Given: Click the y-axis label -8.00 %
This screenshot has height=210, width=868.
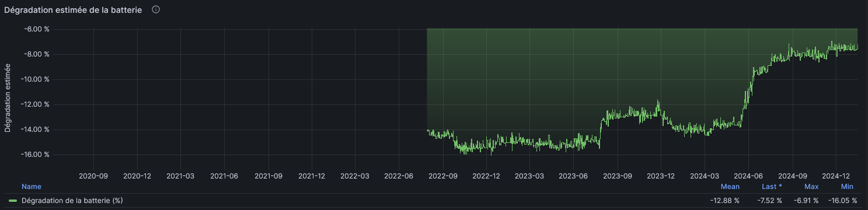Looking at the screenshot, I should [36, 54].
